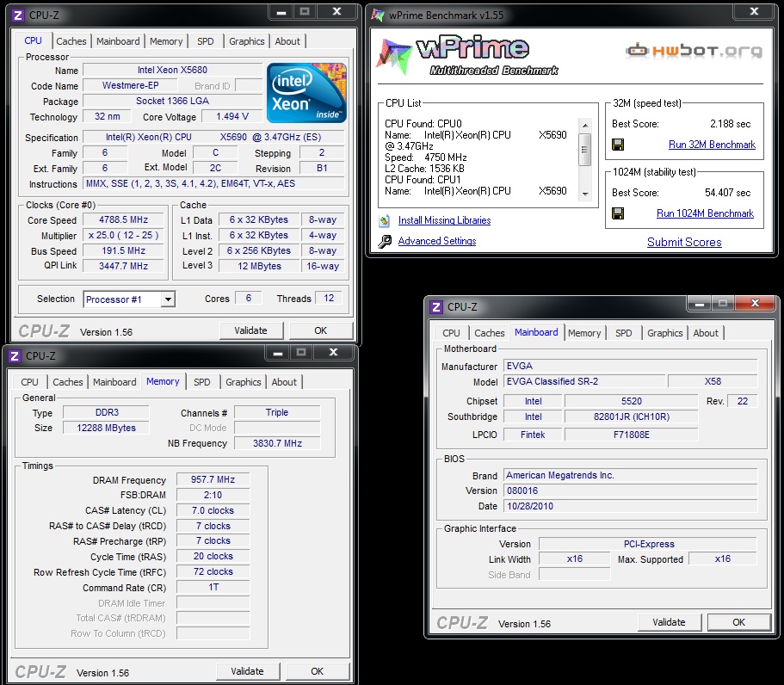Click the Name field Intel Xeon X5680
This screenshot has height=685, width=784.
(x=172, y=70)
